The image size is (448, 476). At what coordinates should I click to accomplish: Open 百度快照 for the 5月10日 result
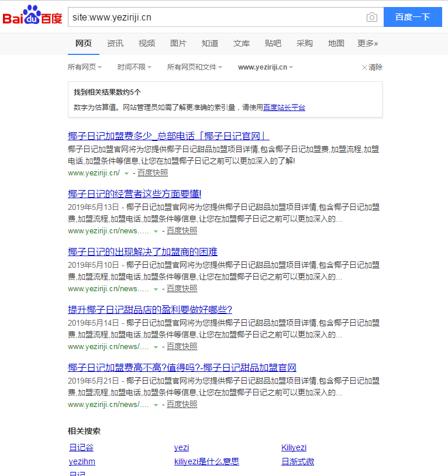(x=182, y=289)
